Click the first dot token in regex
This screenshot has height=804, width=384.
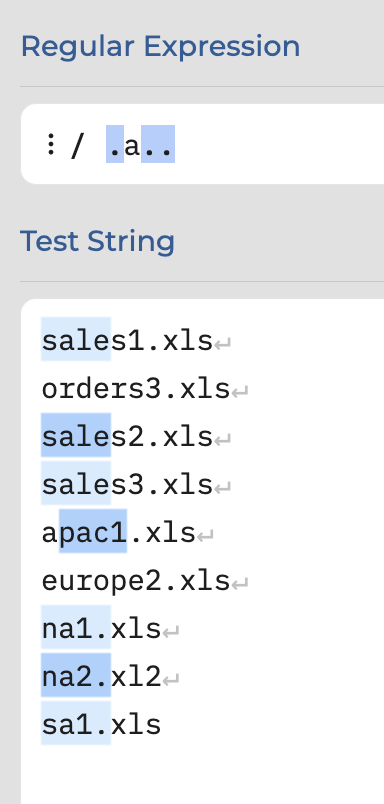click(115, 144)
